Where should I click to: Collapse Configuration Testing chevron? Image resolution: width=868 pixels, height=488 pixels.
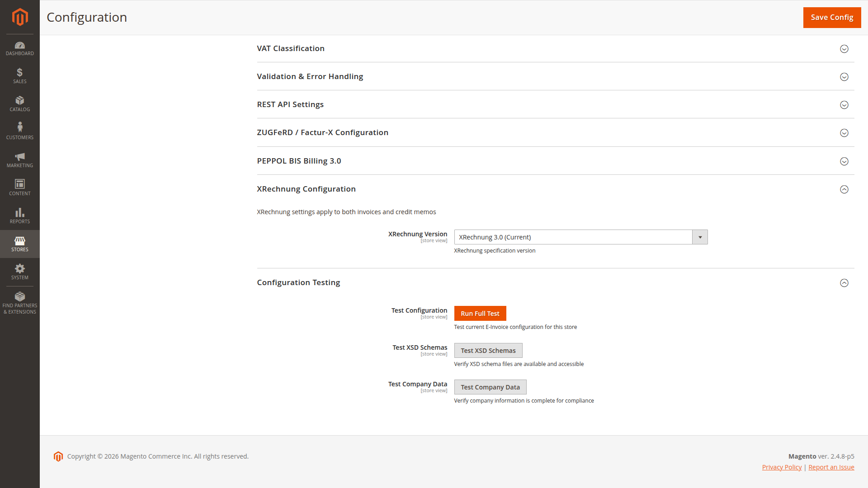click(x=844, y=283)
